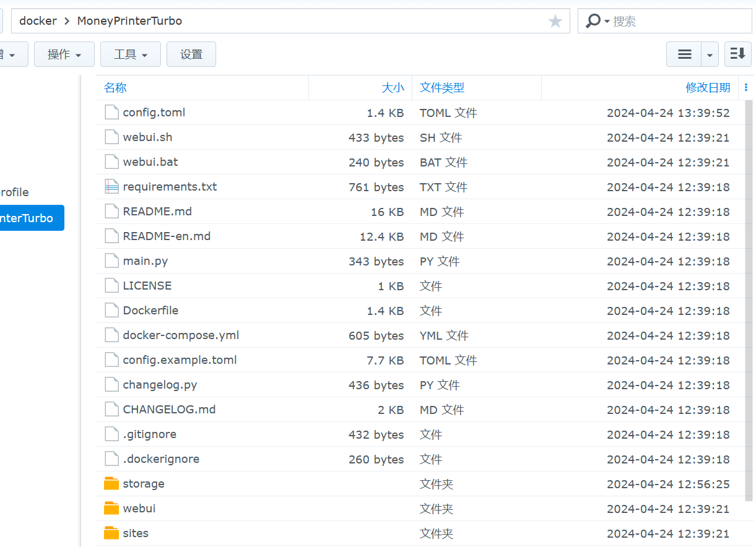Click the file icon beside docker-compose.yml

click(x=111, y=335)
